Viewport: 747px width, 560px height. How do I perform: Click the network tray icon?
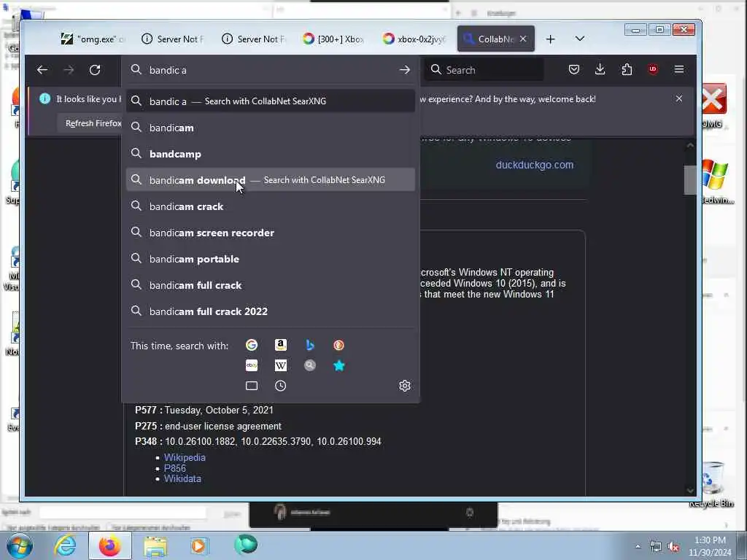click(656, 547)
